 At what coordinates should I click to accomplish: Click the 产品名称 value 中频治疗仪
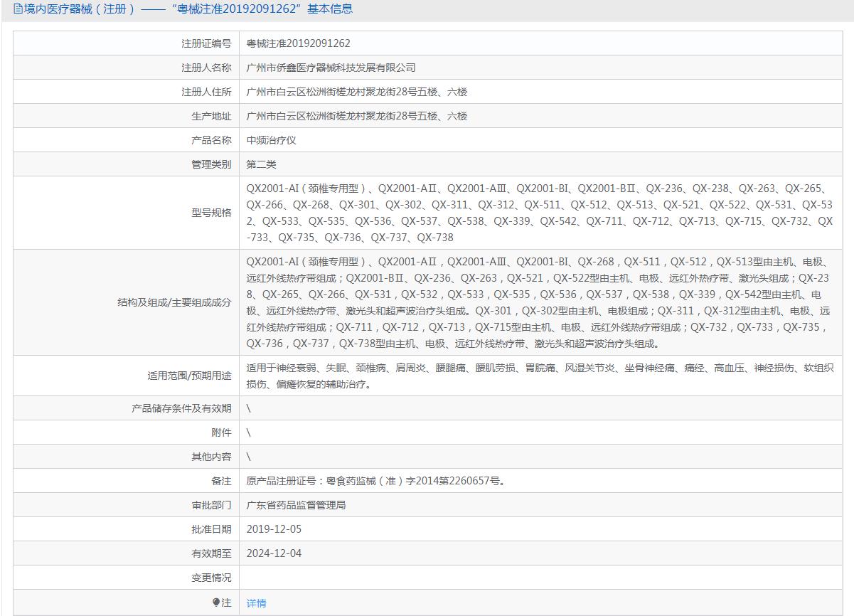[271, 140]
